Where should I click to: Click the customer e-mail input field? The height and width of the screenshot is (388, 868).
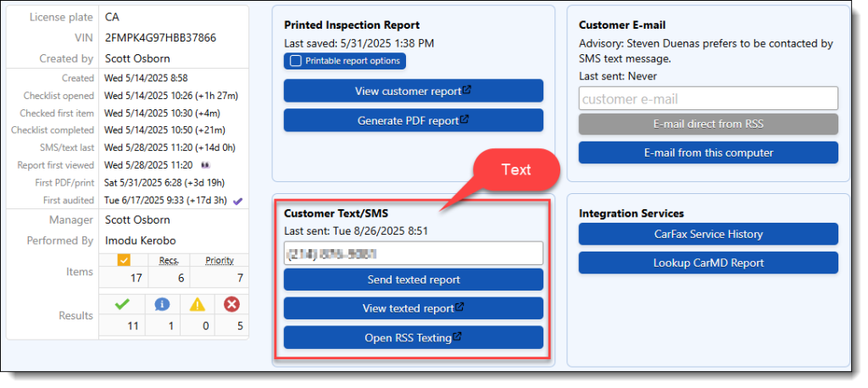point(709,98)
